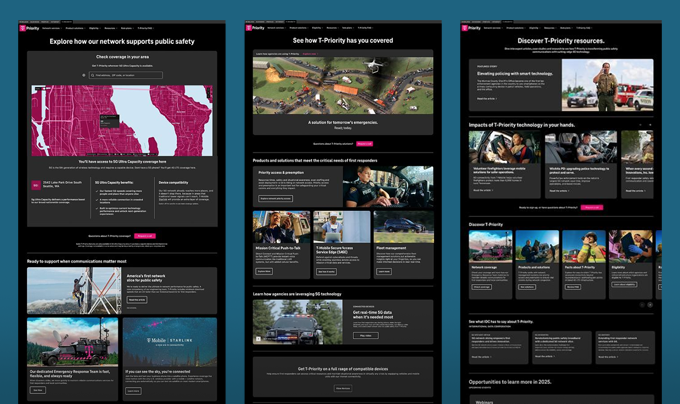Click Explore now on Mission Critical Push-to-Talk card
The image size is (680, 404).
[264, 271]
